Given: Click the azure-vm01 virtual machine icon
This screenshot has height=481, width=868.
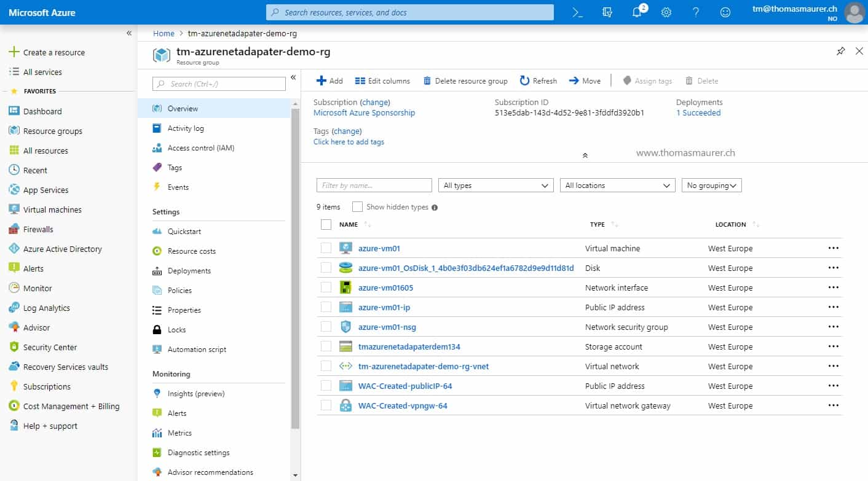Looking at the screenshot, I should (345, 248).
